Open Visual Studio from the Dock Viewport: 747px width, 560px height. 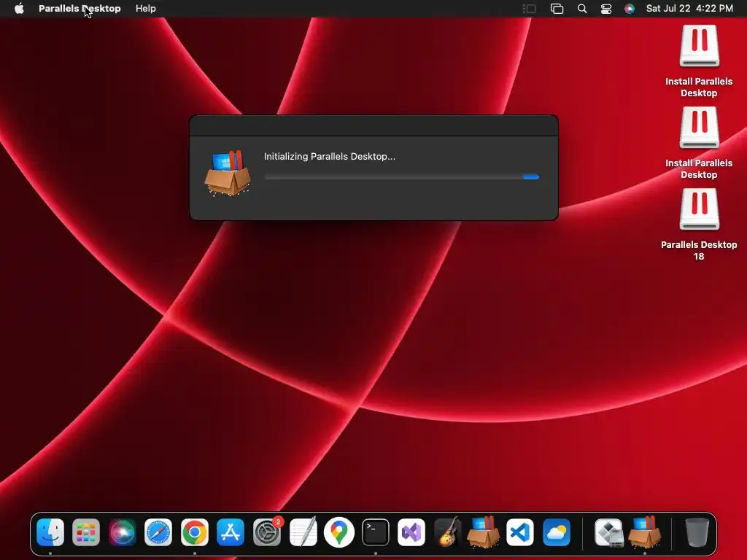click(x=411, y=532)
